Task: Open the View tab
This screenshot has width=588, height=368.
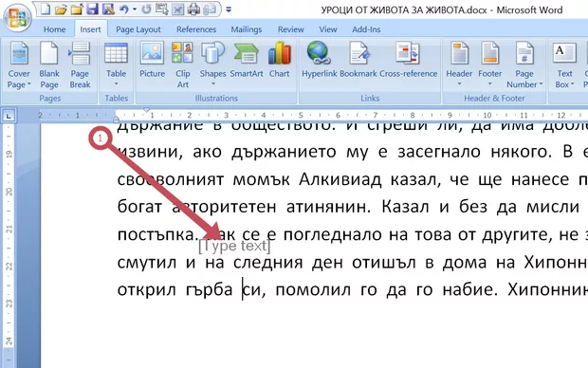Action: pyautogui.click(x=328, y=29)
